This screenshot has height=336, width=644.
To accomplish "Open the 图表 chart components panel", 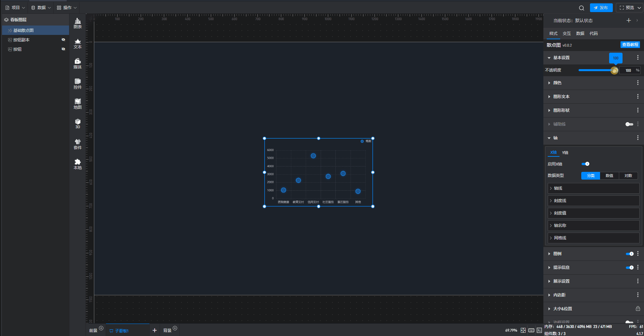I will tap(77, 23).
